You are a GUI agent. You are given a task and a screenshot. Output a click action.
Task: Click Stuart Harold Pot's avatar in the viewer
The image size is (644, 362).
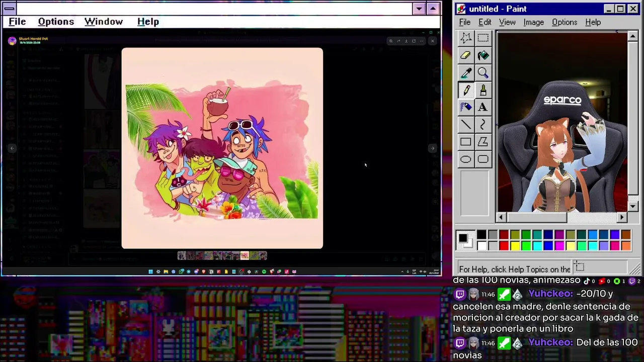(x=12, y=41)
